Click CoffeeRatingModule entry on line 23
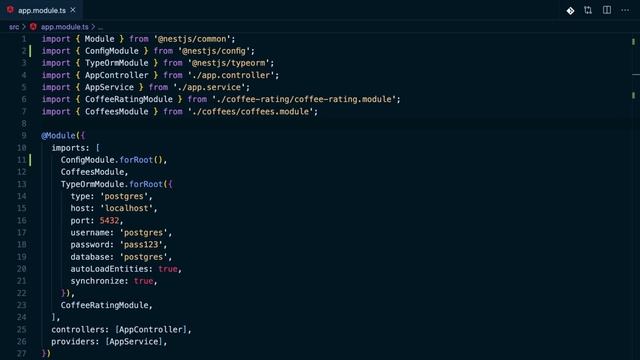 104,305
